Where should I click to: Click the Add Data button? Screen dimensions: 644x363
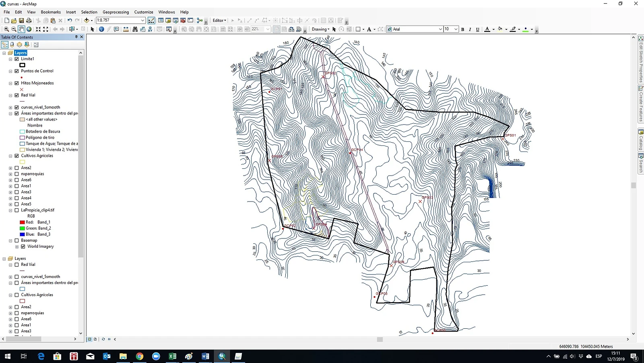pos(86,20)
